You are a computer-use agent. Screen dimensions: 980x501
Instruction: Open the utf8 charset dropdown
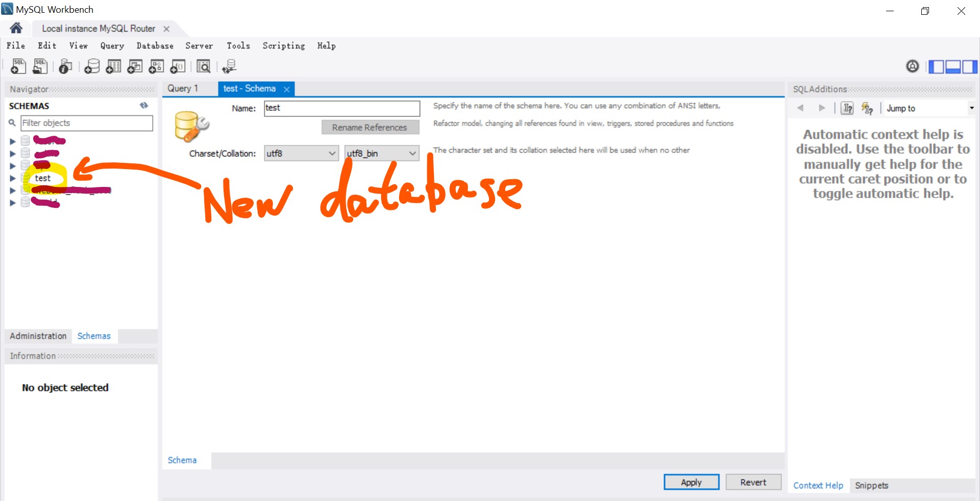point(301,153)
